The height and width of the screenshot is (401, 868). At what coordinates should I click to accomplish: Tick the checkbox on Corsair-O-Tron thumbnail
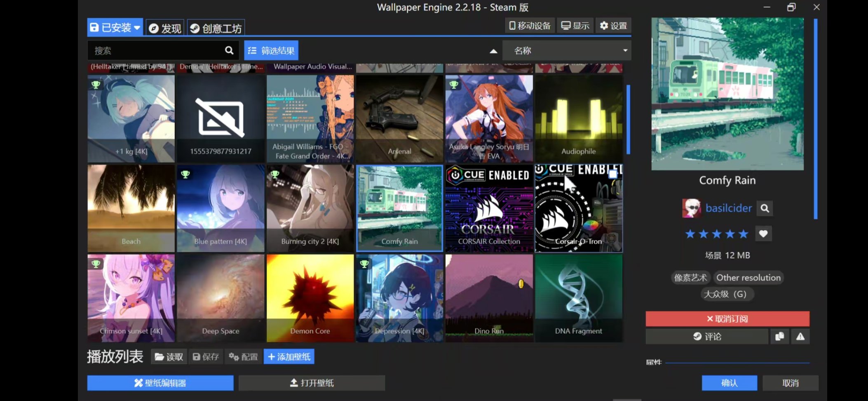click(x=613, y=174)
